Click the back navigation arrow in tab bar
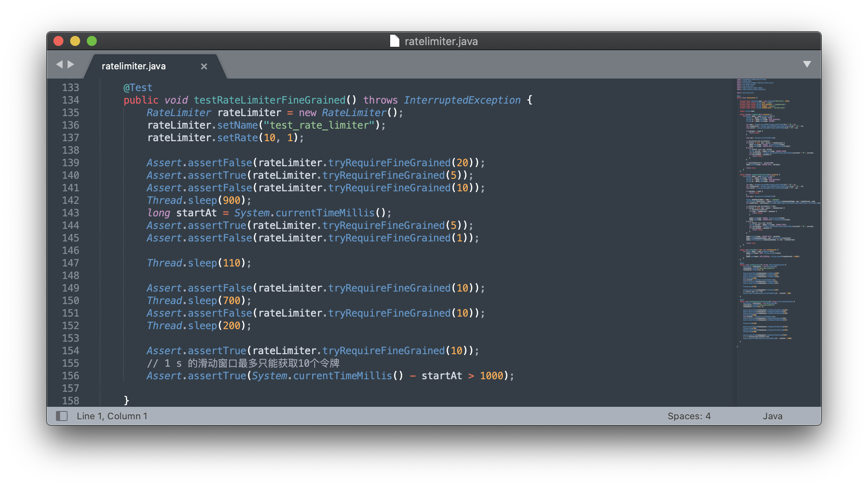The image size is (868, 487). pos(59,64)
